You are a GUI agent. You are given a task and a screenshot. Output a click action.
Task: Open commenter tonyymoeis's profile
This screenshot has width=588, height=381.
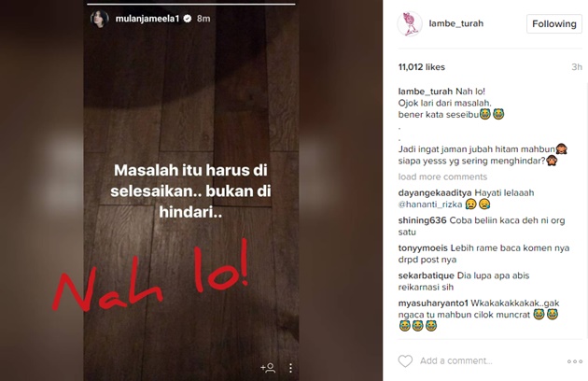423,247
